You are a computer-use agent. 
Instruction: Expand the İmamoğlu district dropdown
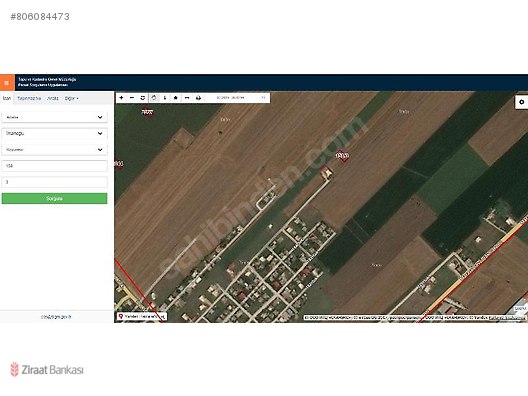pos(55,133)
